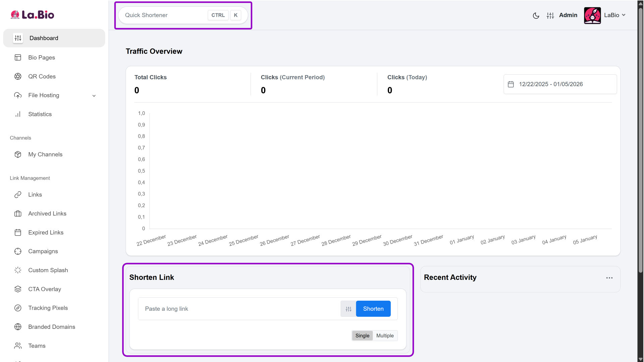Open Tracking Pixels icon in sidebar
Viewport: 644px width, 362px height.
pyautogui.click(x=18, y=308)
